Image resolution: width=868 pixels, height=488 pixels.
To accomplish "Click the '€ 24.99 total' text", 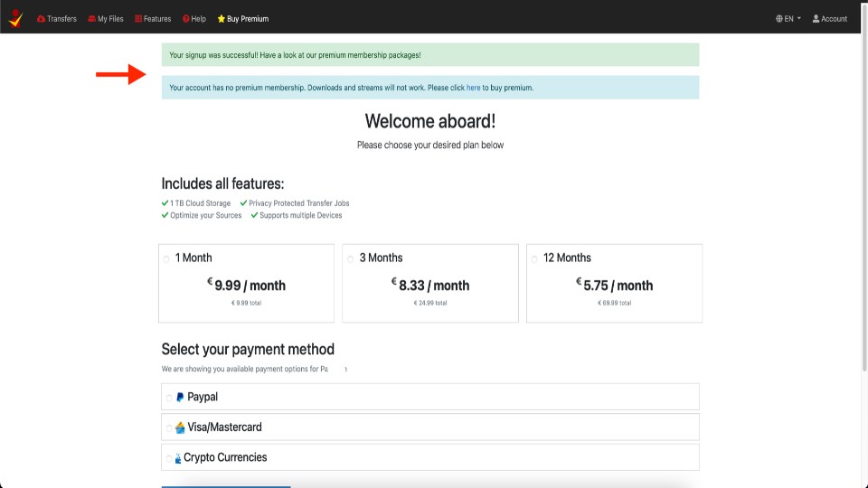I will (x=430, y=304).
